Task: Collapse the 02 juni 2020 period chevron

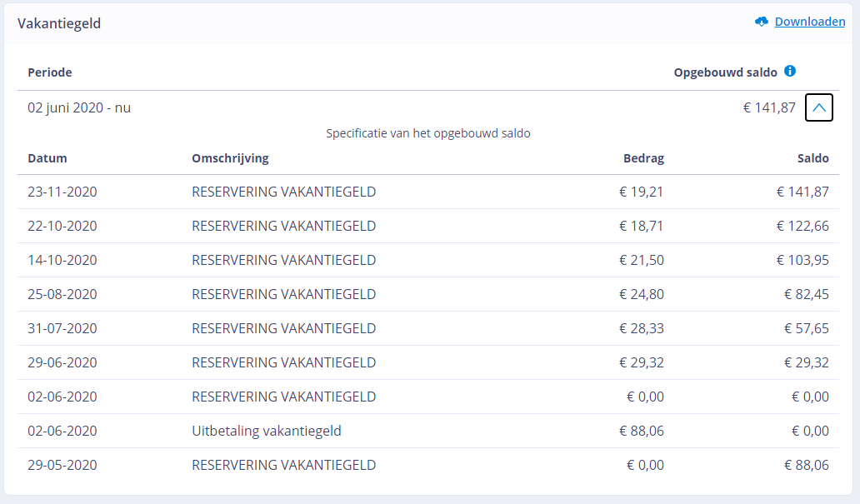Action: [x=819, y=107]
